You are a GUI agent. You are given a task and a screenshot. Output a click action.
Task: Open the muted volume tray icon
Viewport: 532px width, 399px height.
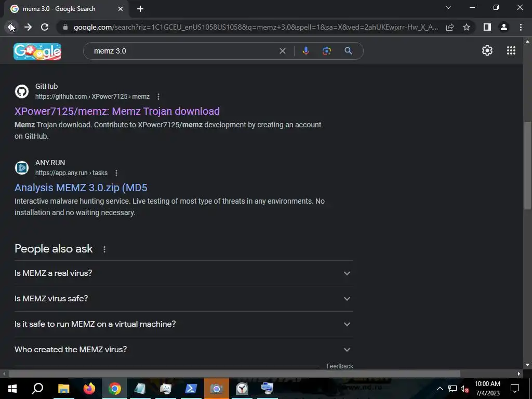(x=464, y=389)
